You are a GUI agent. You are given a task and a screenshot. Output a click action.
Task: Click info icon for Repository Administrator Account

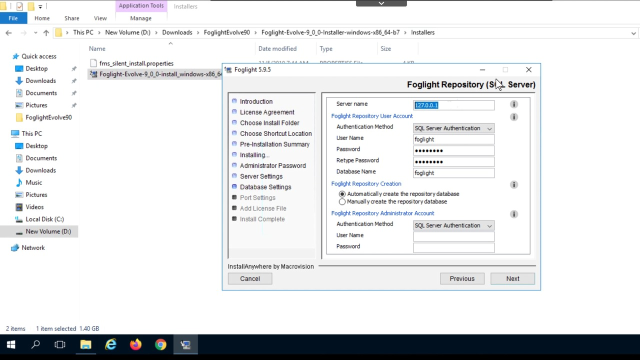coord(514,214)
